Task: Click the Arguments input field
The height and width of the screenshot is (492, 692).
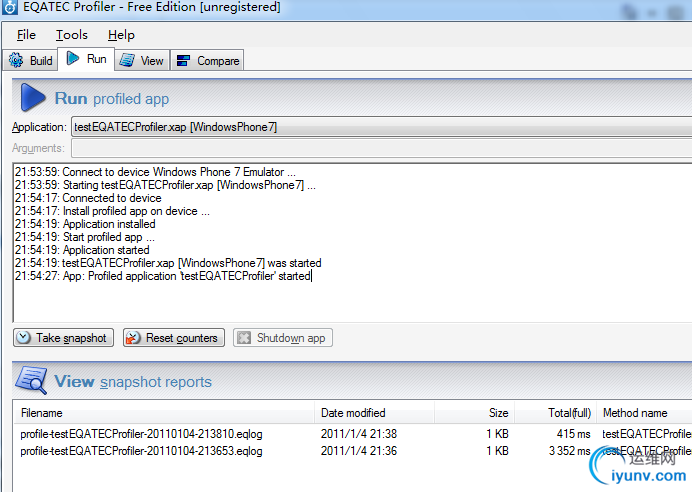Action: pyautogui.click(x=381, y=148)
